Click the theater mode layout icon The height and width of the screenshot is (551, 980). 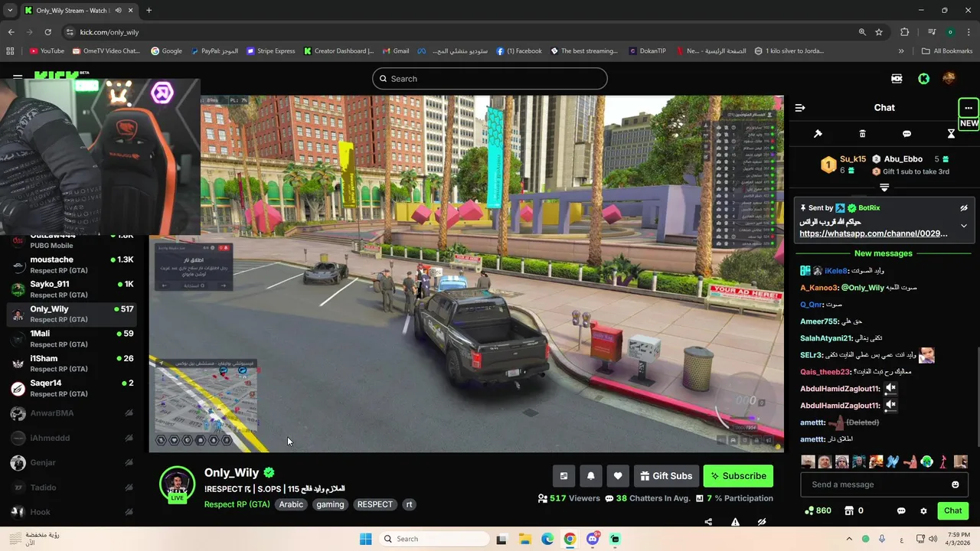point(563,476)
